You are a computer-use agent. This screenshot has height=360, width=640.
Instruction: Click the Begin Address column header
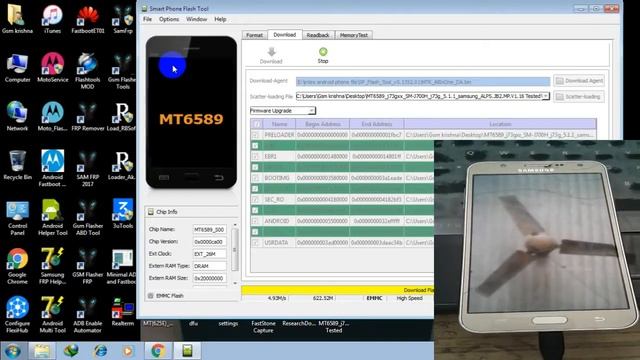tap(323, 124)
